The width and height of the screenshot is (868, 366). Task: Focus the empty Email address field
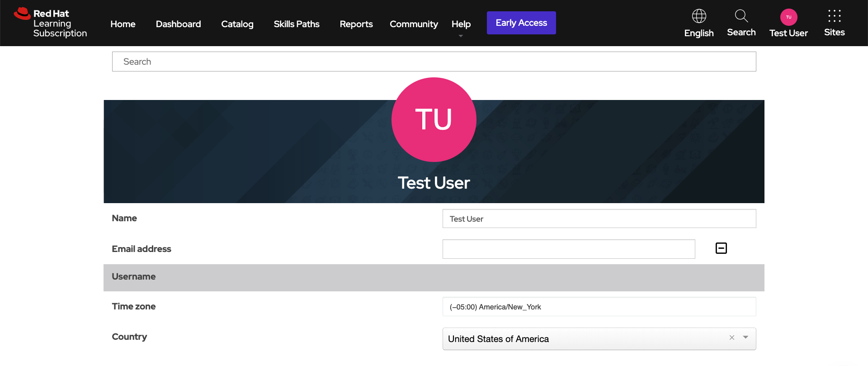point(569,249)
